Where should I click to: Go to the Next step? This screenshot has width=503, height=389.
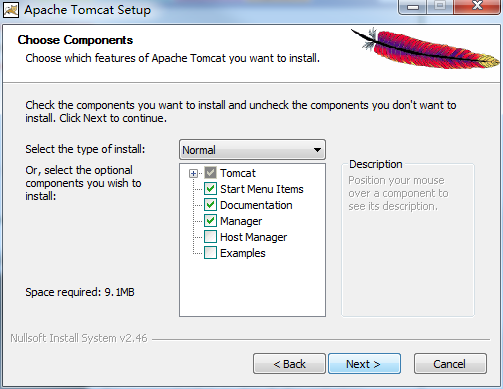coord(364,364)
